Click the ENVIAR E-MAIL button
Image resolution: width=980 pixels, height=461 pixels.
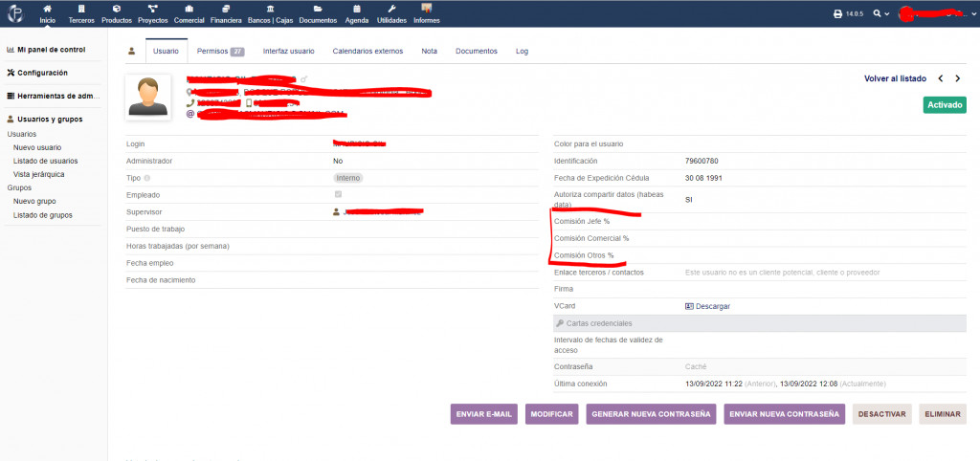[483, 414]
